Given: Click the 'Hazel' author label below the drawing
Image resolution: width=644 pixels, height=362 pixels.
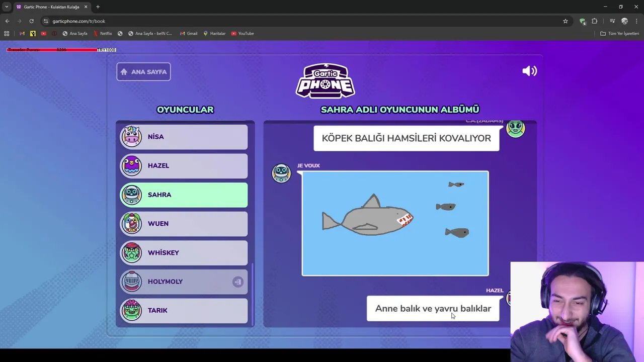Looking at the screenshot, I should point(495,291).
